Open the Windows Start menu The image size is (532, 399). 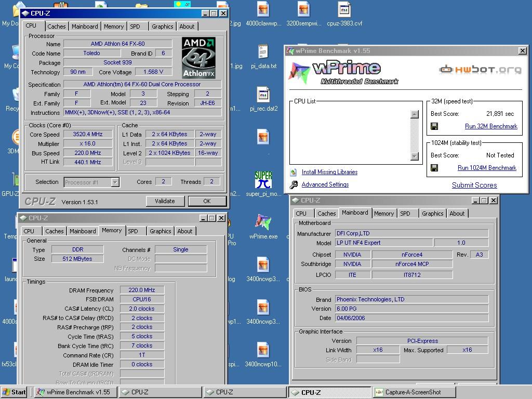click(14, 392)
